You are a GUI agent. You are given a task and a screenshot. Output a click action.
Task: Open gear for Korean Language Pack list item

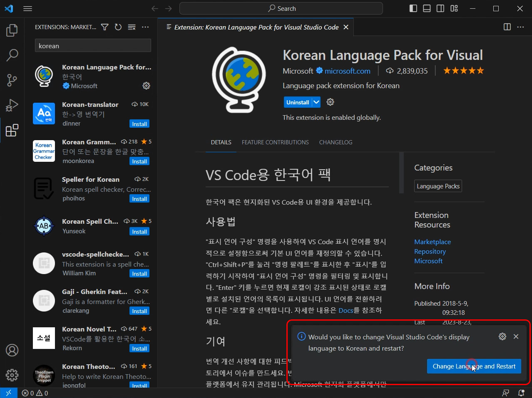(146, 86)
